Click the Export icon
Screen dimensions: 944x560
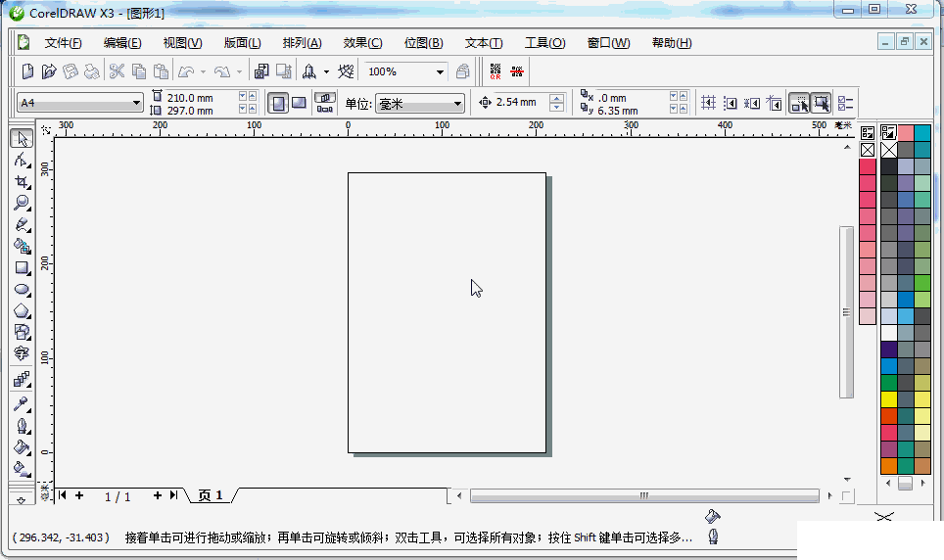point(284,71)
